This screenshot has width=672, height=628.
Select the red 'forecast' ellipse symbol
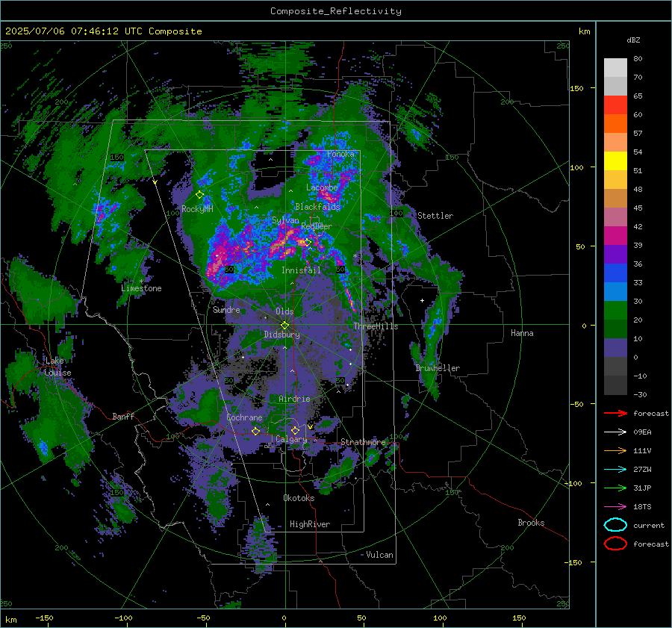point(615,544)
